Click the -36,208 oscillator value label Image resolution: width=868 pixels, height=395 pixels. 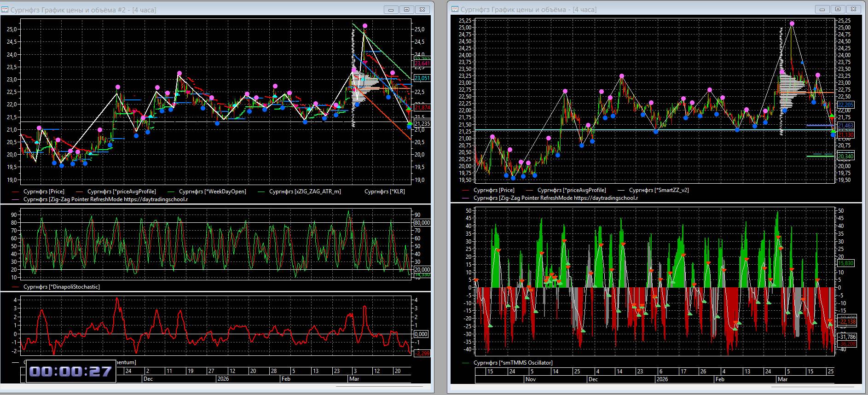tap(847, 344)
